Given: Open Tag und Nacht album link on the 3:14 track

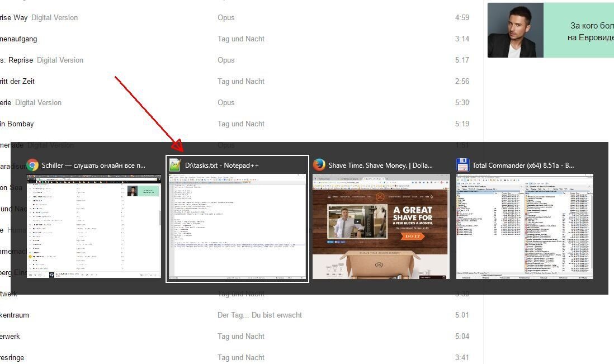Looking at the screenshot, I should (x=241, y=39).
